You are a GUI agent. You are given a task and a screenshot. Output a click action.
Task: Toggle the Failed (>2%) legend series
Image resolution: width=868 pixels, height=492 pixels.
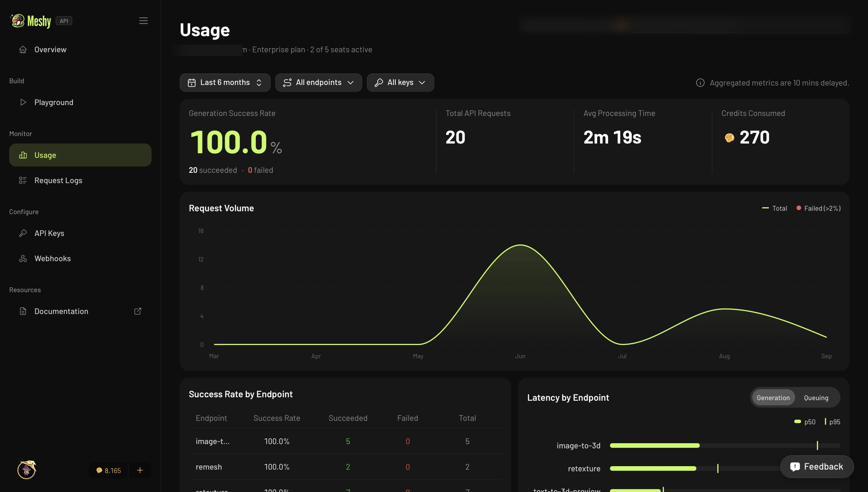tap(818, 208)
